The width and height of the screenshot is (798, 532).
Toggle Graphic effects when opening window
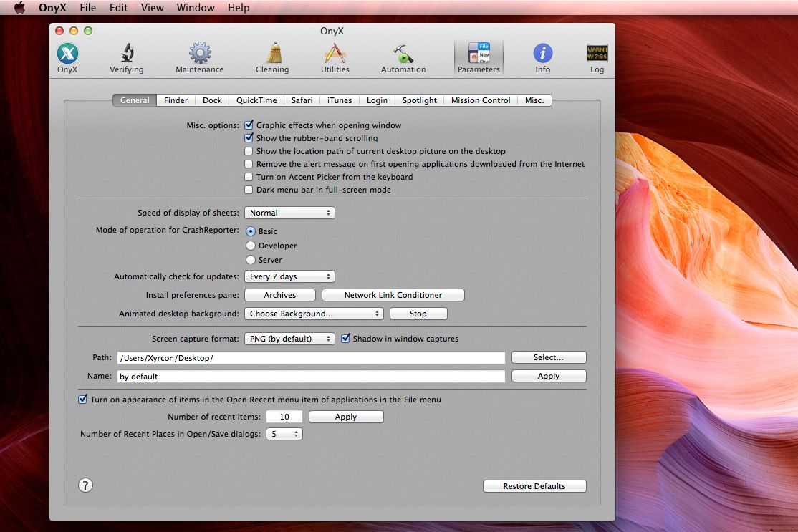pyautogui.click(x=249, y=125)
